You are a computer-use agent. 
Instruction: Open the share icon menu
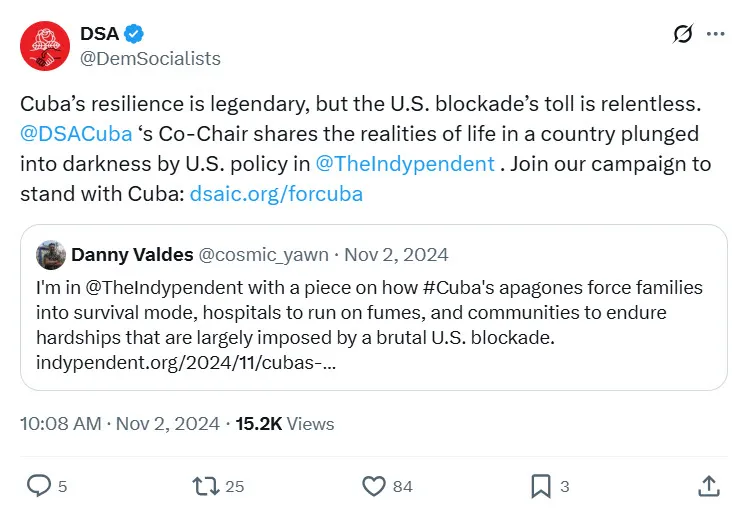(708, 486)
